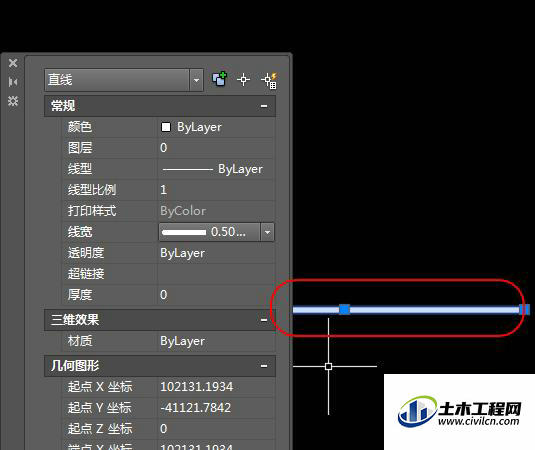
Task: Open the 线宽 lineweight dropdown arrow
Action: 267,232
